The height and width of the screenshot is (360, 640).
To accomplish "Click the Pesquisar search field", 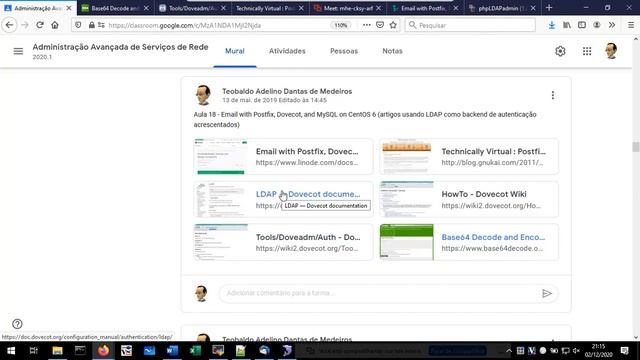I will [x=470, y=25].
